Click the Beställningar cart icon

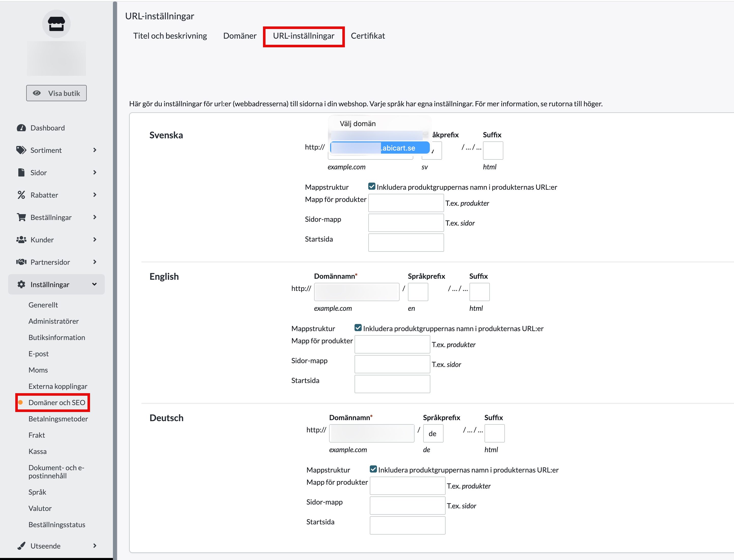pos(21,217)
